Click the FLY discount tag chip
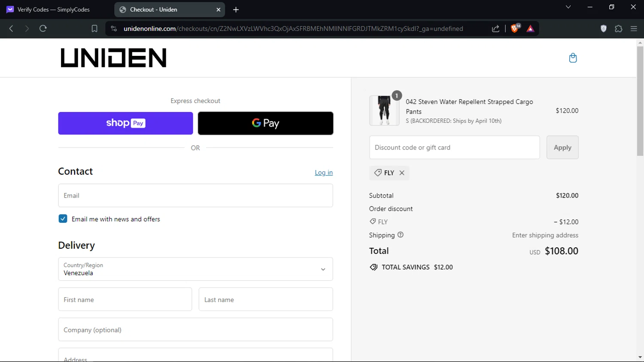This screenshot has height=362, width=644. (x=389, y=173)
